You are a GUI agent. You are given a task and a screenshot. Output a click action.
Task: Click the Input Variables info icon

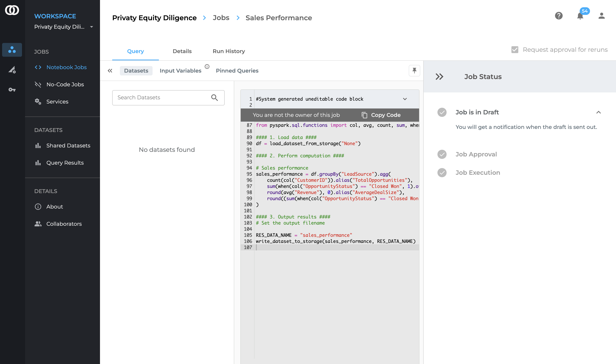[x=207, y=66]
